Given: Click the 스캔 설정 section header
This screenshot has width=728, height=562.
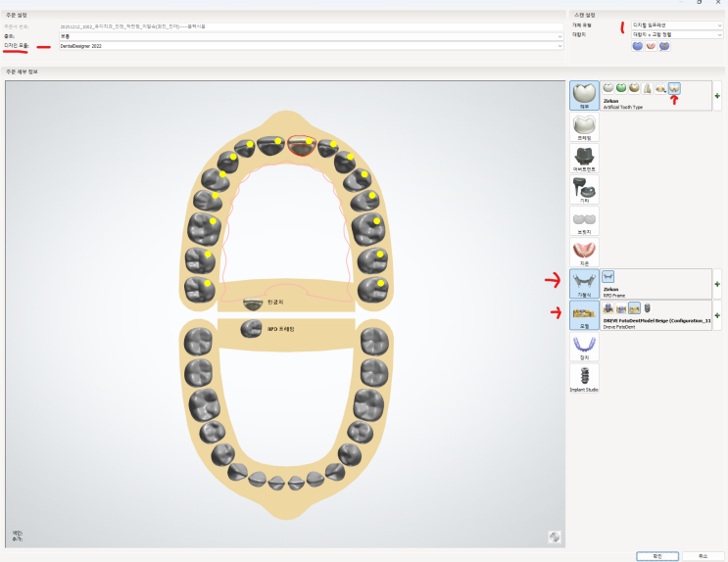Looking at the screenshot, I should point(585,16).
